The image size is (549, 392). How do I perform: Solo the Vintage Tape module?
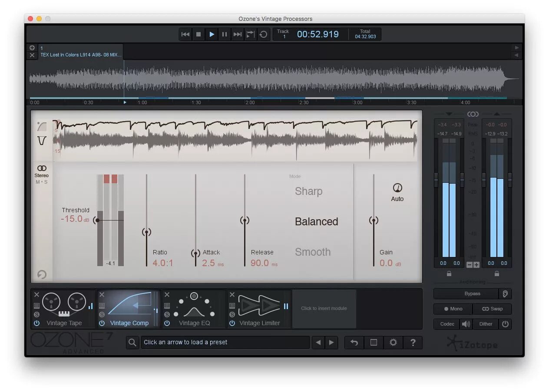pos(36,314)
